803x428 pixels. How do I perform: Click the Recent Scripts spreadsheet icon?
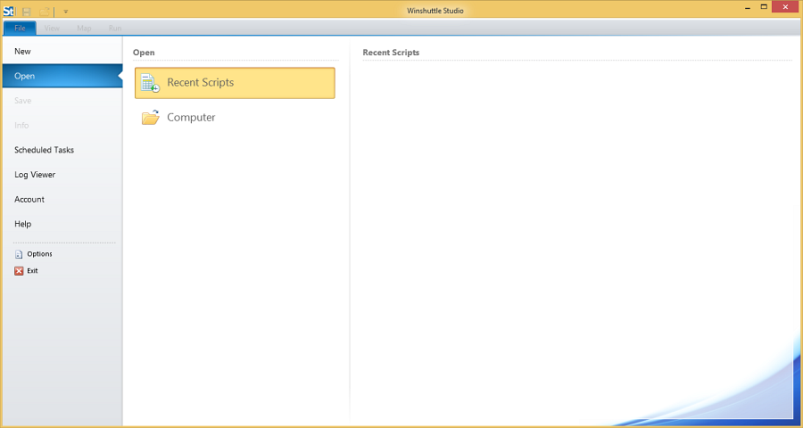pyautogui.click(x=150, y=83)
